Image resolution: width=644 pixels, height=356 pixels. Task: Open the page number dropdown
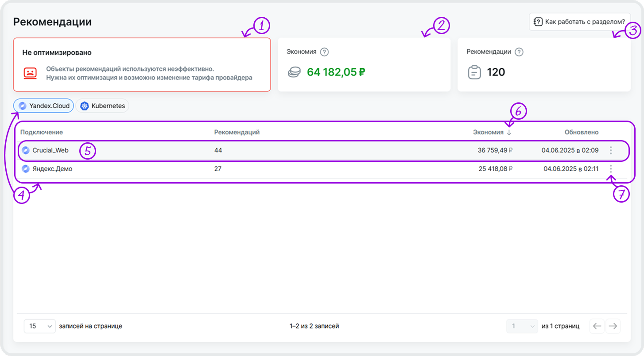point(522,326)
